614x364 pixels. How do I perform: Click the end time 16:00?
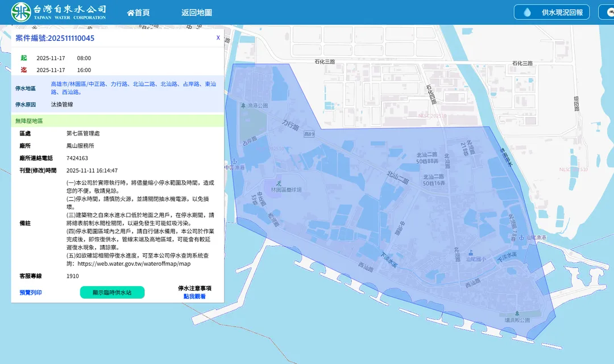tap(84, 70)
